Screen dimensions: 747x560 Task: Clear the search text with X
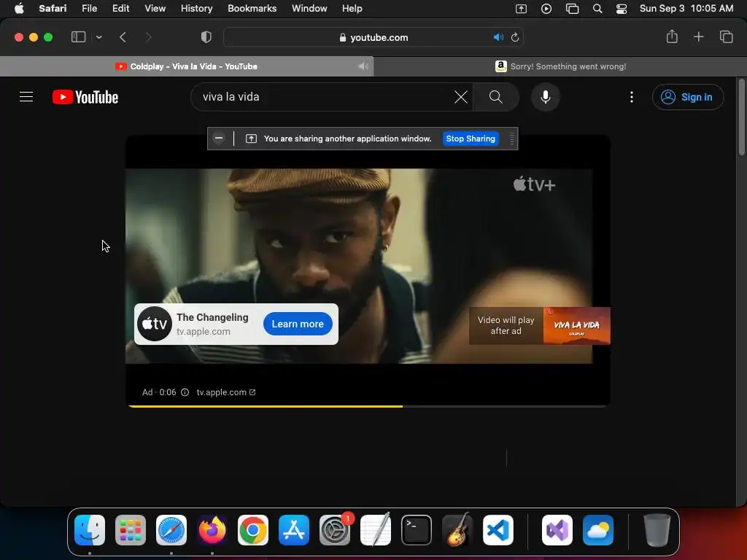click(461, 97)
